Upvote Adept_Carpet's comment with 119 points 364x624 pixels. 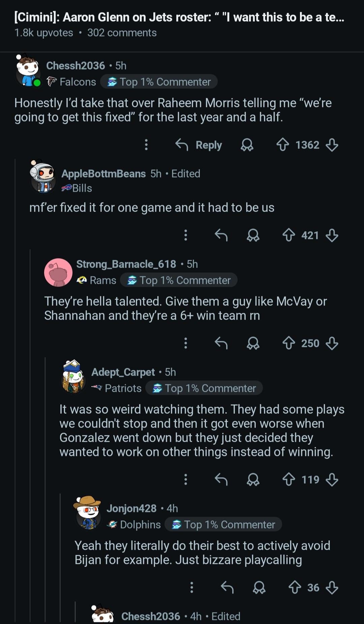tap(289, 480)
